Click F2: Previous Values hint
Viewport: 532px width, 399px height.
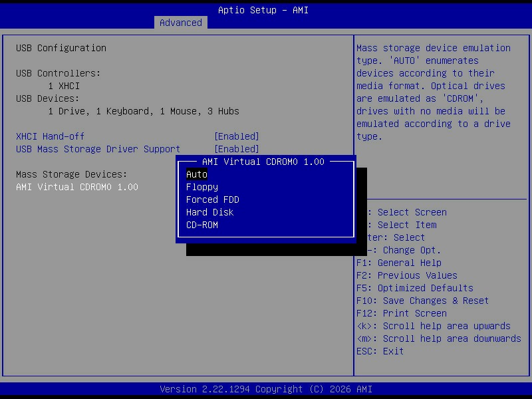407,275
